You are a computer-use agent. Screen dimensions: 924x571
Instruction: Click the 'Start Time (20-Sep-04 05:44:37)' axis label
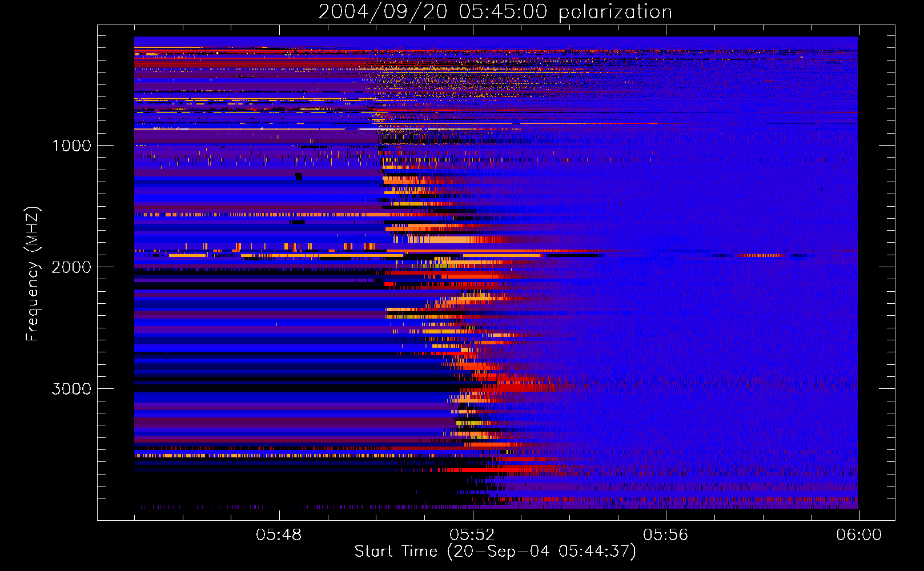point(495,552)
